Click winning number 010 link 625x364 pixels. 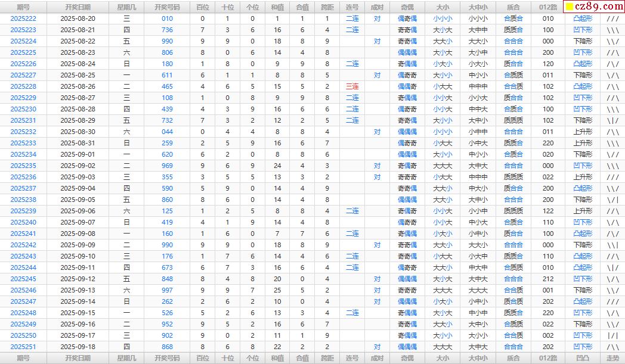click(x=167, y=18)
